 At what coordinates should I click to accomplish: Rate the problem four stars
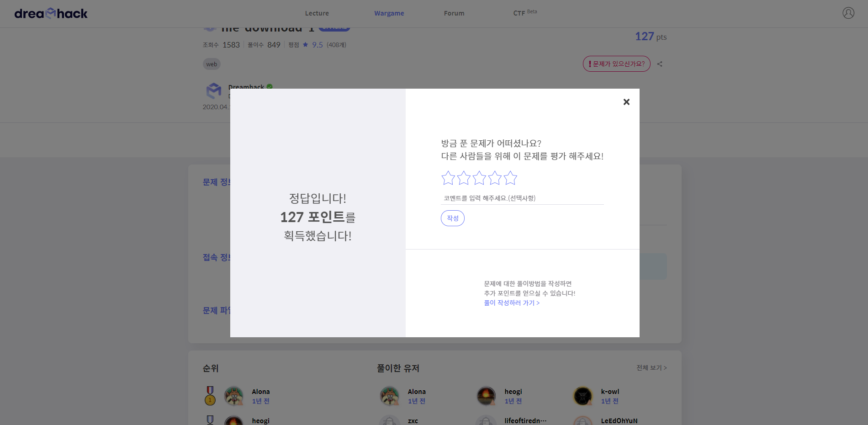(x=495, y=178)
